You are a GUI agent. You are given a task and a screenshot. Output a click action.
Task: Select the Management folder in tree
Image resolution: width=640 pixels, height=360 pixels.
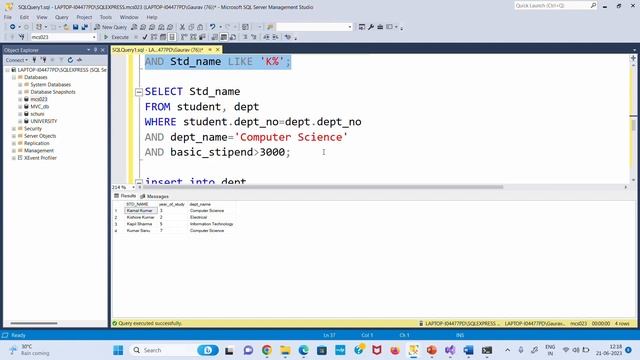pyautogui.click(x=39, y=151)
